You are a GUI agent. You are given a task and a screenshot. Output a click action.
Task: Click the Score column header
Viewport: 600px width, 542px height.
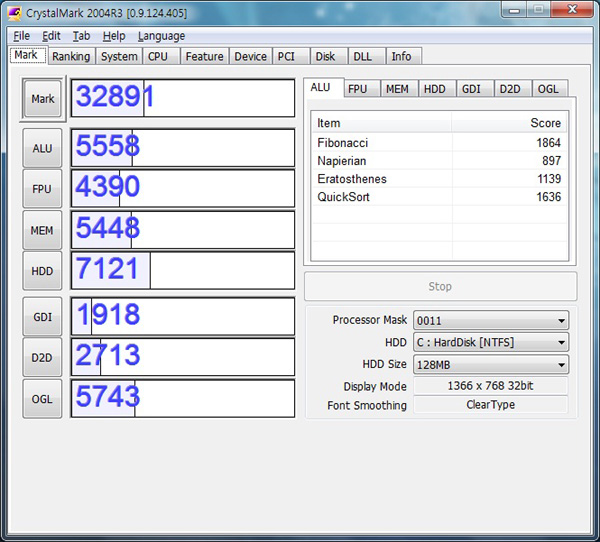pos(509,123)
